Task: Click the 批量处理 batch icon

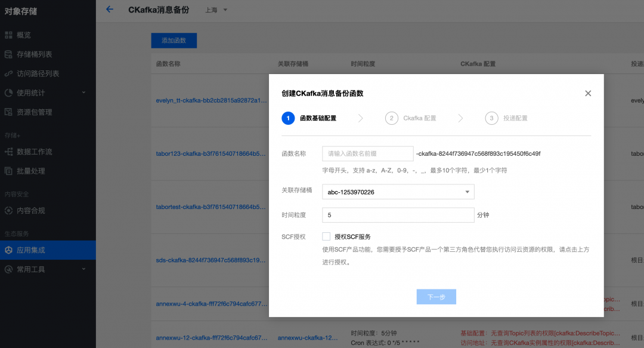Action: (8, 171)
